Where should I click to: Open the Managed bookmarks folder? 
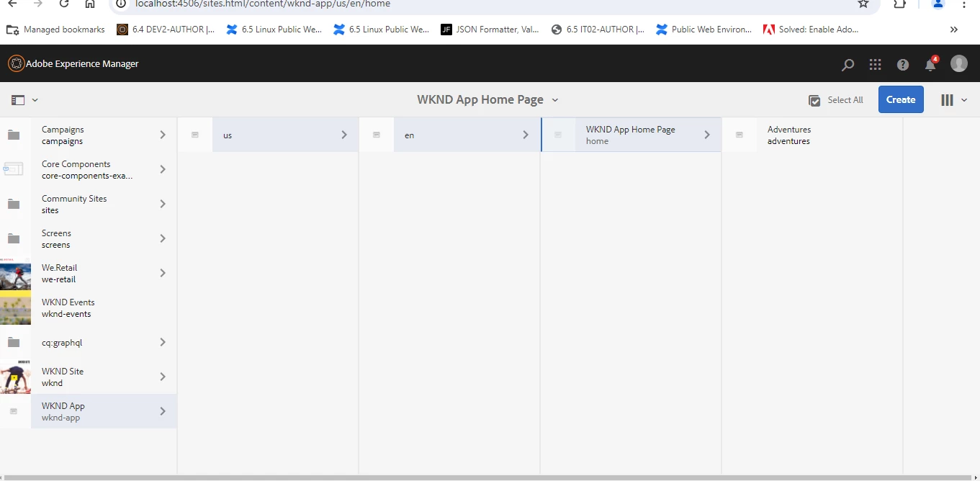(55, 30)
